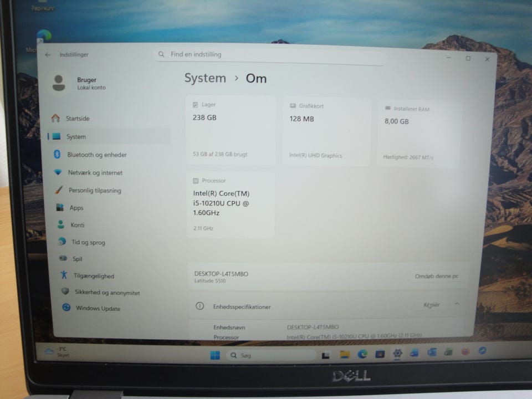Click the Spil gamepad icon
The height and width of the screenshot is (399, 532).
tap(63, 259)
